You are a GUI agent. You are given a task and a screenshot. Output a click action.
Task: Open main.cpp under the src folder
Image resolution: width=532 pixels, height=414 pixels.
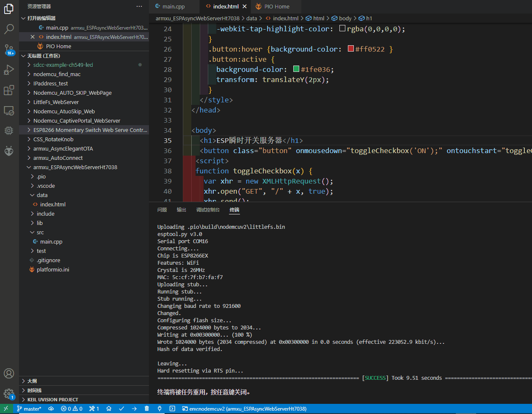pos(84,241)
